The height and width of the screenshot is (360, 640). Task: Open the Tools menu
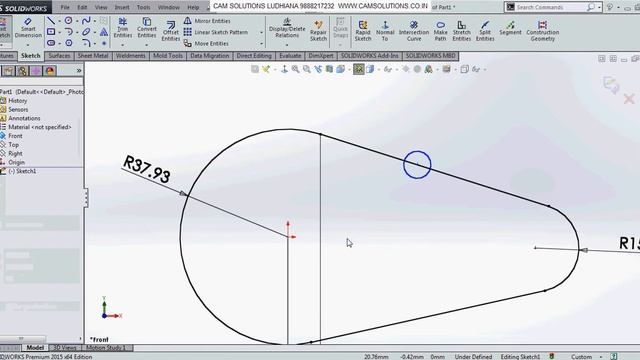(143, 7)
